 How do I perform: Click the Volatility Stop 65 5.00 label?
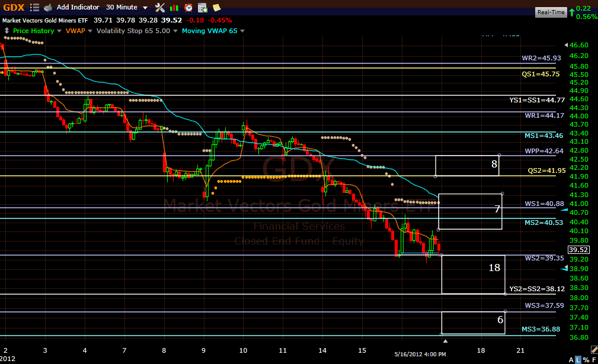[133, 31]
